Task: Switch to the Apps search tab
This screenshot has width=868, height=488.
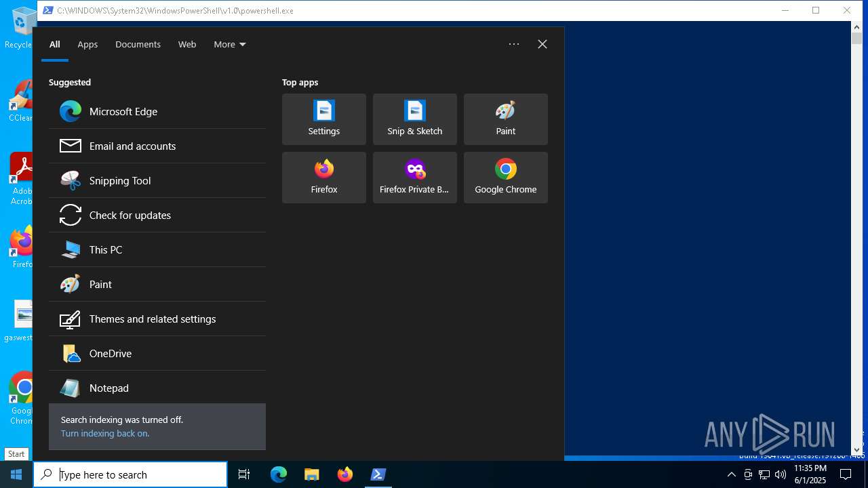Action: [87, 44]
